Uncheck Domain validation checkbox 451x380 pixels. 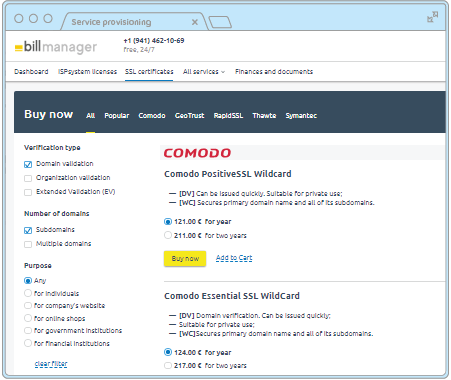pyautogui.click(x=28, y=164)
